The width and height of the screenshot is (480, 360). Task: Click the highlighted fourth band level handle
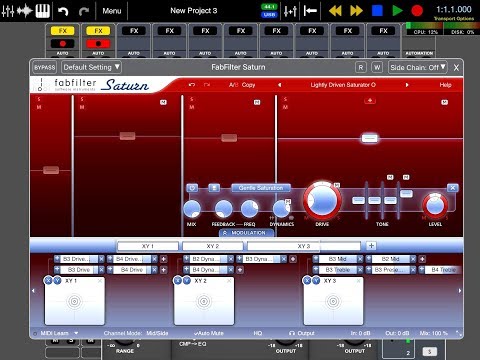(370, 138)
